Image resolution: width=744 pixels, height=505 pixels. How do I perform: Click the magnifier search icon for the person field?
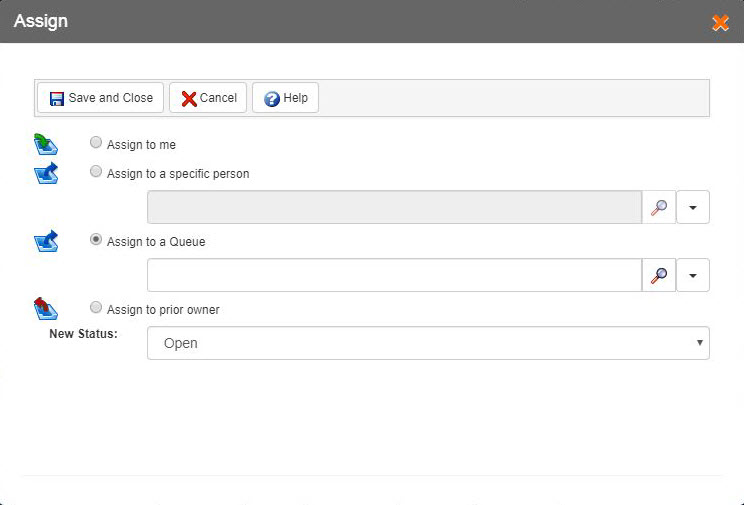(659, 207)
